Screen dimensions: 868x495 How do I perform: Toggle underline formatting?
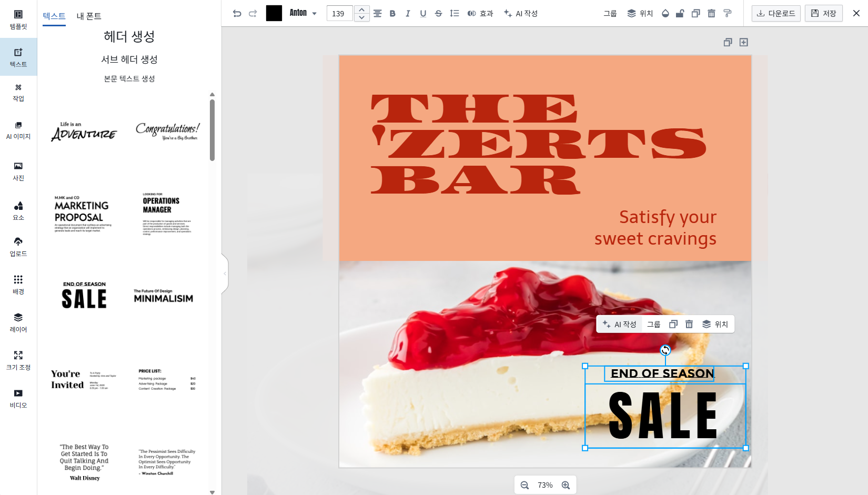click(423, 14)
